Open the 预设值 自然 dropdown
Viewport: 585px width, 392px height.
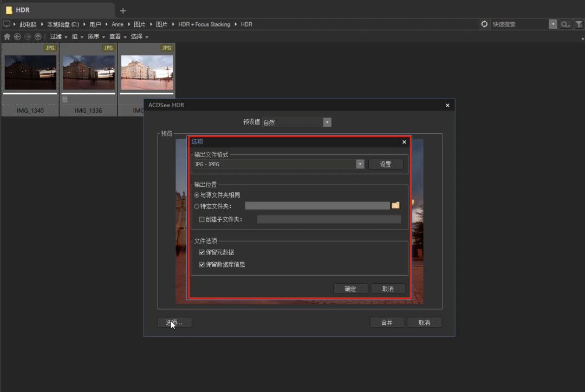327,122
